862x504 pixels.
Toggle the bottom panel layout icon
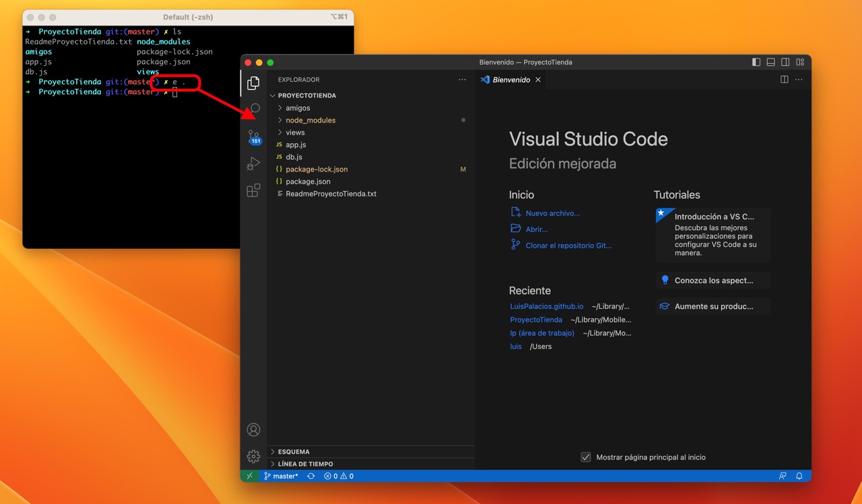[x=771, y=62]
